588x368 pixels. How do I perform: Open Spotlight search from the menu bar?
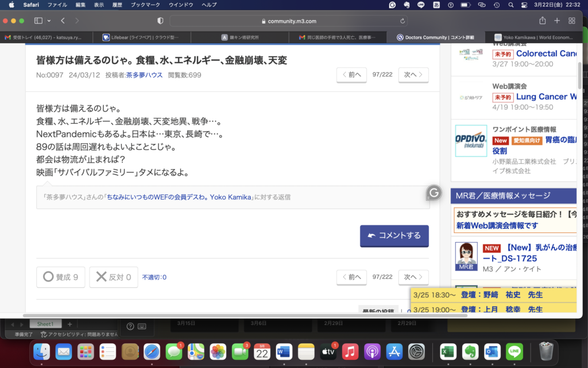point(510,5)
